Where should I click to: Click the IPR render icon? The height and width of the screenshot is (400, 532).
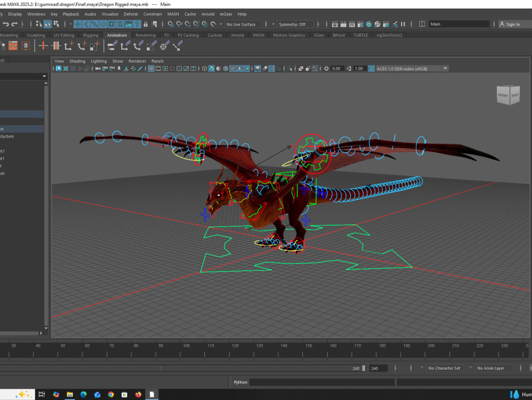tap(352, 24)
